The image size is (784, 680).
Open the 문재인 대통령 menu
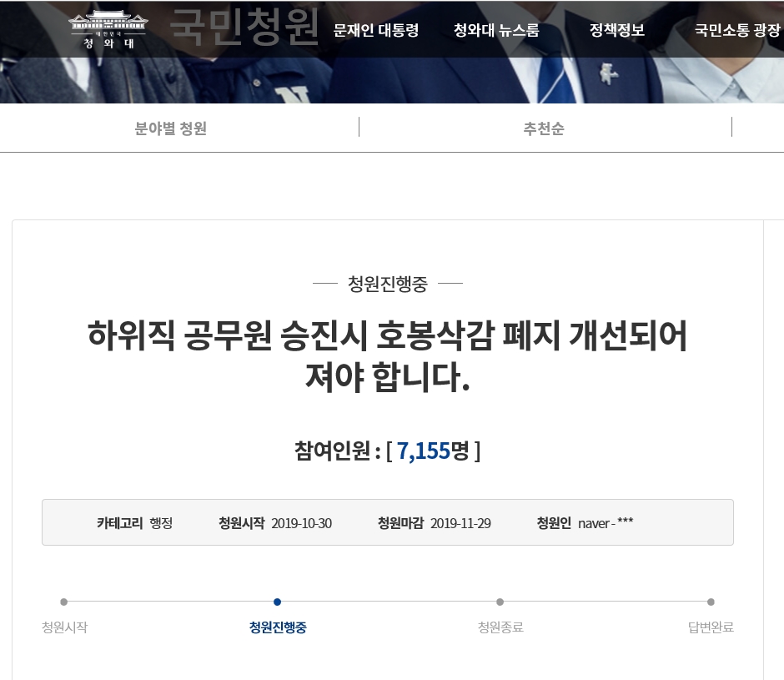point(375,30)
